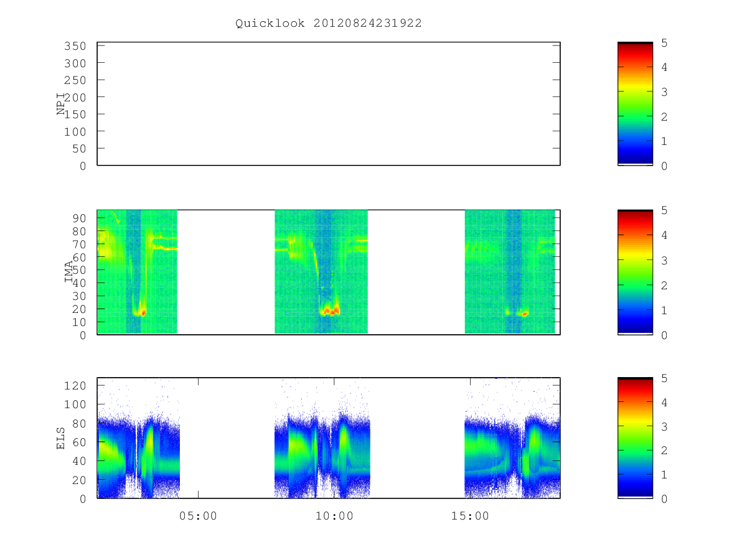Click the 4 label on ELS colorbar

(x=664, y=403)
